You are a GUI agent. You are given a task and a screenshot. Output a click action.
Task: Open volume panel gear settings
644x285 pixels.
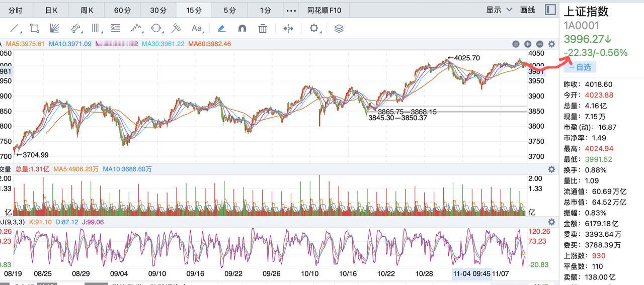tap(551, 169)
